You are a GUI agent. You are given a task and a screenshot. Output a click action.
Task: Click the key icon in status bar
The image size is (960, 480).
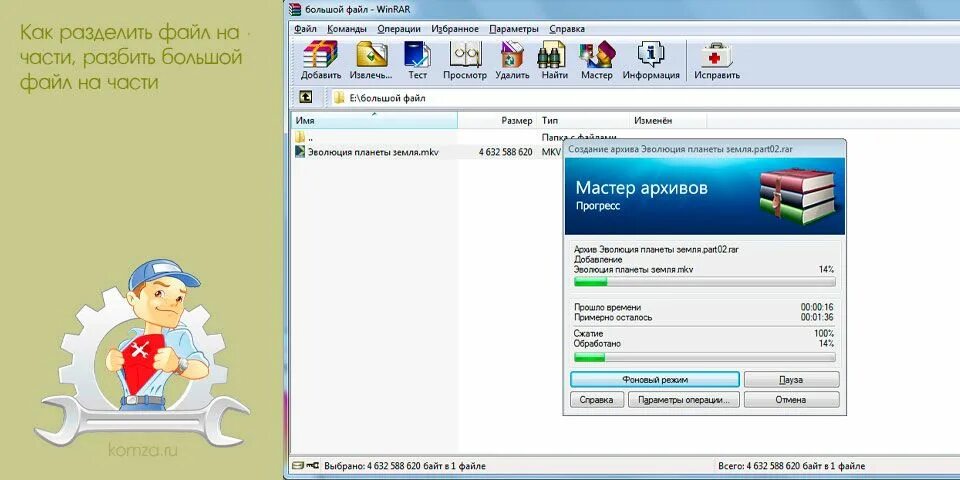312,466
